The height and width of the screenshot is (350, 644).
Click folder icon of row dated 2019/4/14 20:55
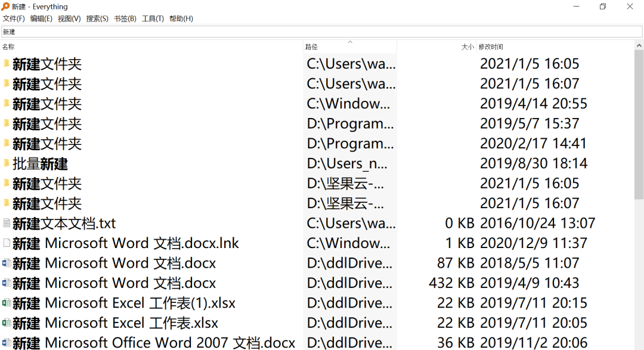[6, 103]
